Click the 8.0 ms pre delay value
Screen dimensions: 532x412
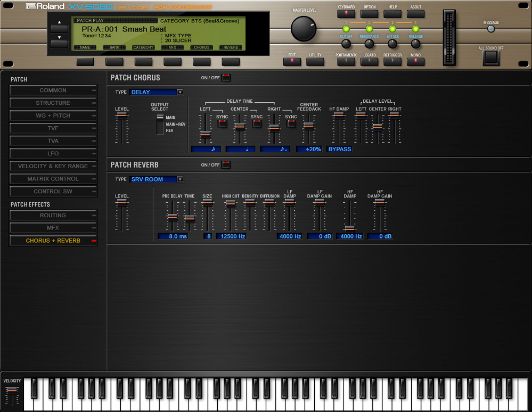(x=173, y=236)
